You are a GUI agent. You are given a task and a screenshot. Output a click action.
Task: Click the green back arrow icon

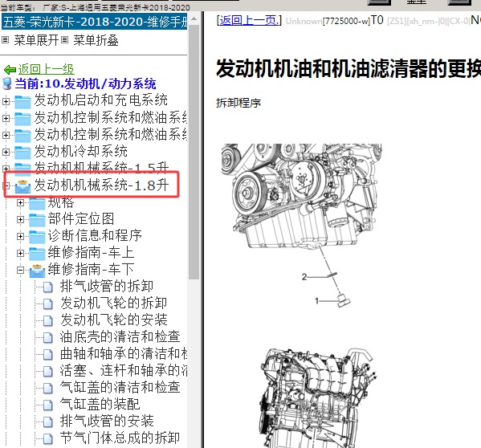(x=10, y=70)
